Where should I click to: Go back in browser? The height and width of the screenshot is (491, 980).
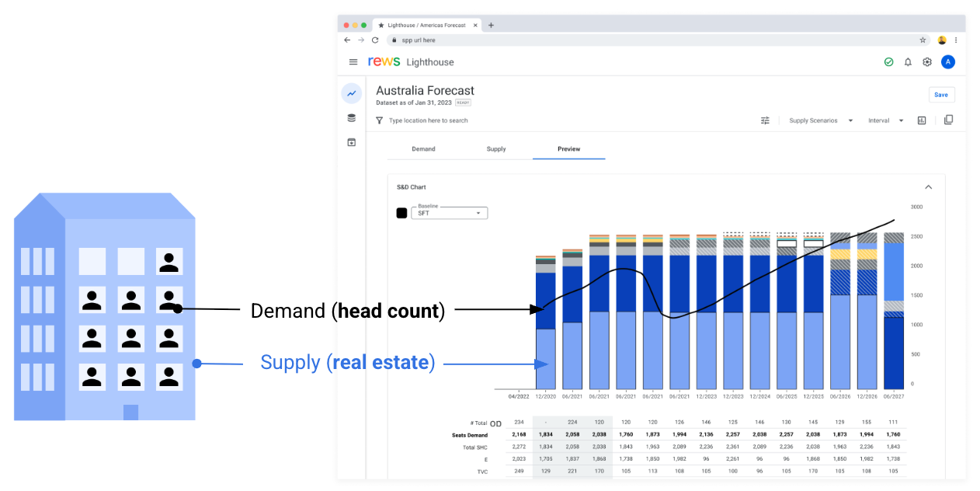coord(347,40)
